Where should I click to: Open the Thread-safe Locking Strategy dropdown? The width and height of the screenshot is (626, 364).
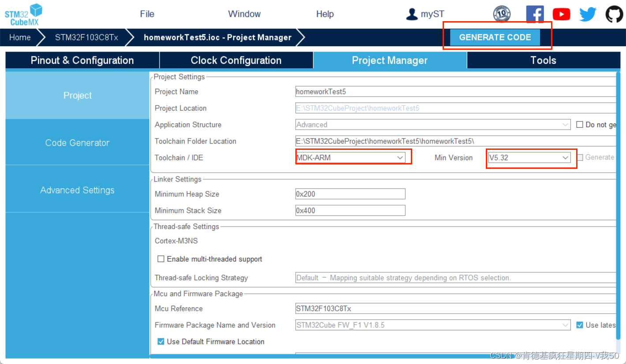(x=455, y=278)
